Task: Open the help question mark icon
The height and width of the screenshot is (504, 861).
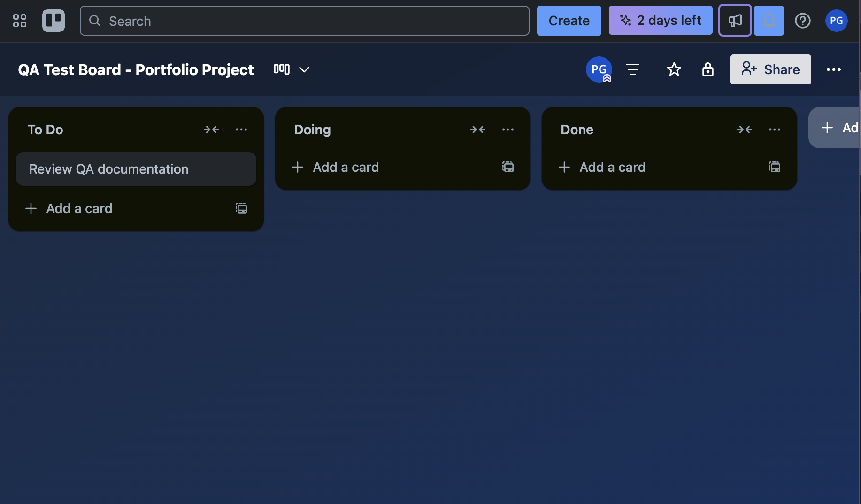Action: point(803,21)
